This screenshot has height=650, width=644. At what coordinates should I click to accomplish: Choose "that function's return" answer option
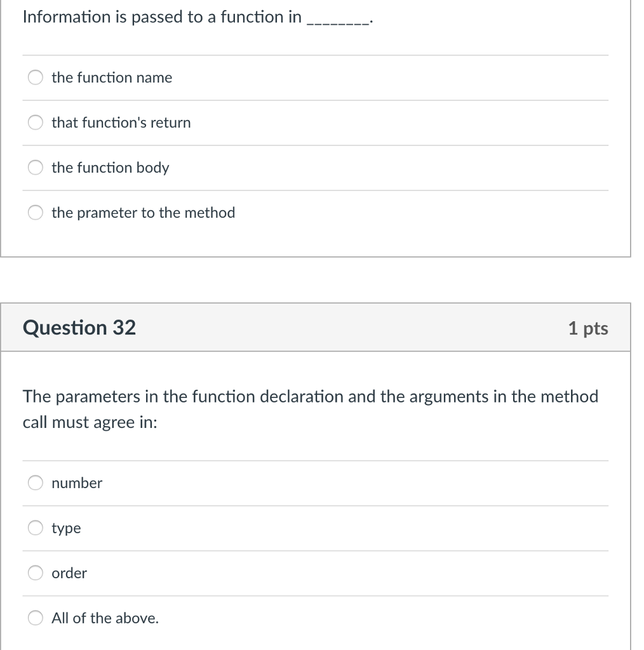coord(35,123)
